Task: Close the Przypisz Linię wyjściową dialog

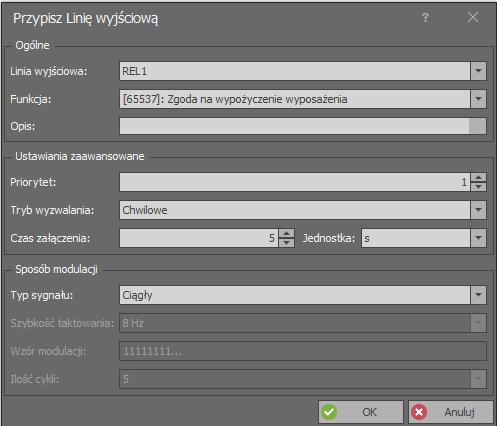Action: coord(473,17)
